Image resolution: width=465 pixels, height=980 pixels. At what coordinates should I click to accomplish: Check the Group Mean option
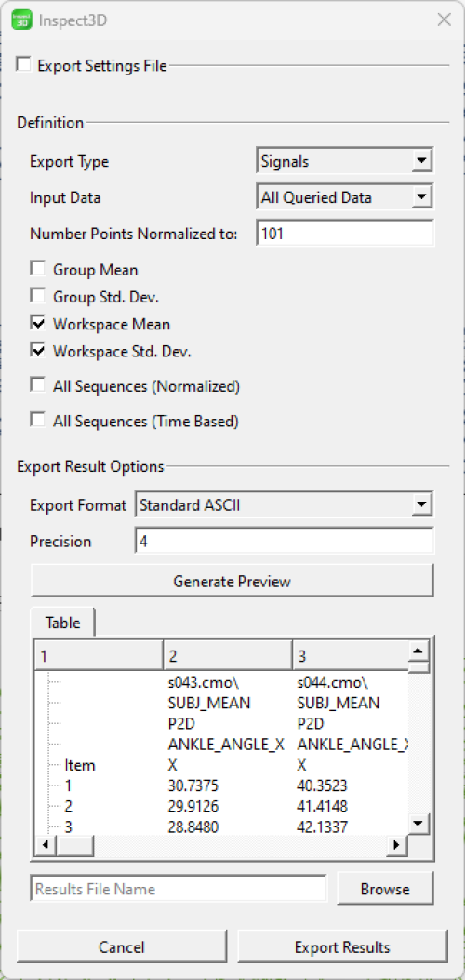tap(38, 269)
